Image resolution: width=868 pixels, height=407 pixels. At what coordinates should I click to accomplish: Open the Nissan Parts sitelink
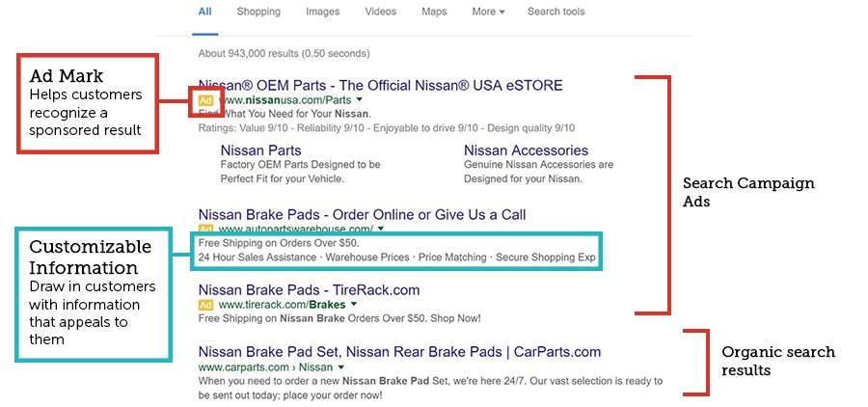click(260, 150)
